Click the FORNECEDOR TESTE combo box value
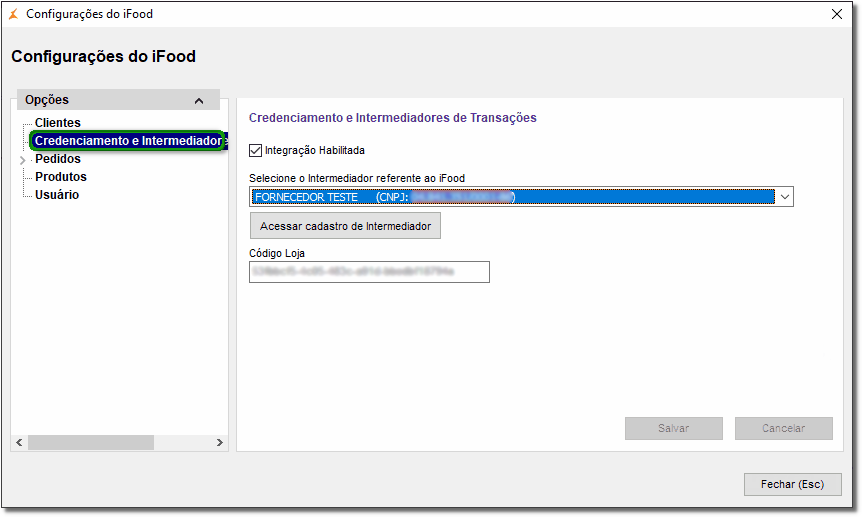Screen dimensions: 862x517 click(513, 197)
